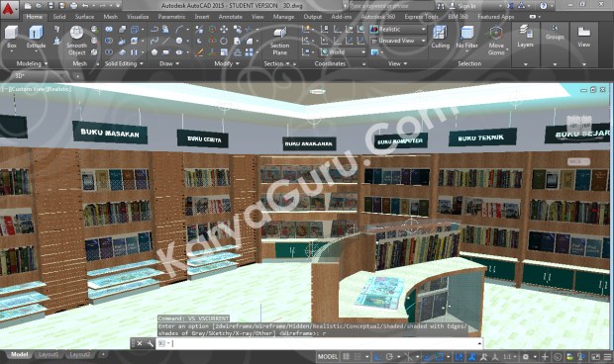Click the ViewCube in the viewport
Screen dimensions: 614x364
(x=579, y=125)
